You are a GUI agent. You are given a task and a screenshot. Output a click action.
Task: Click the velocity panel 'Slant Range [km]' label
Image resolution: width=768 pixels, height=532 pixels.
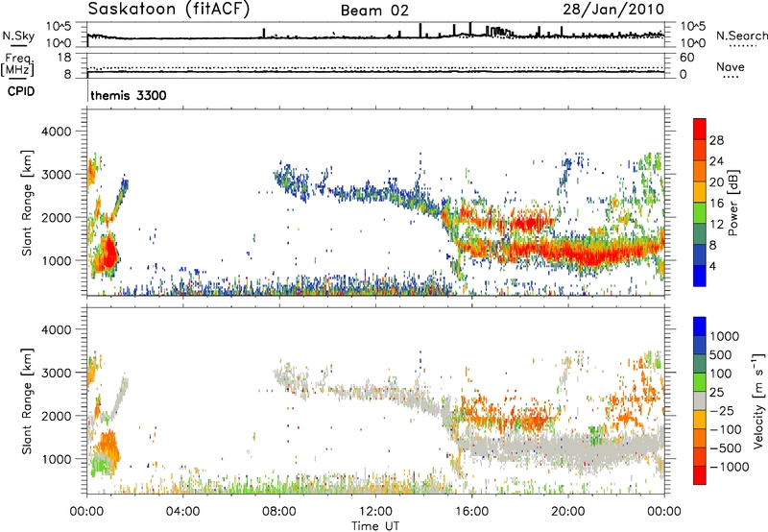pos(27,400)
